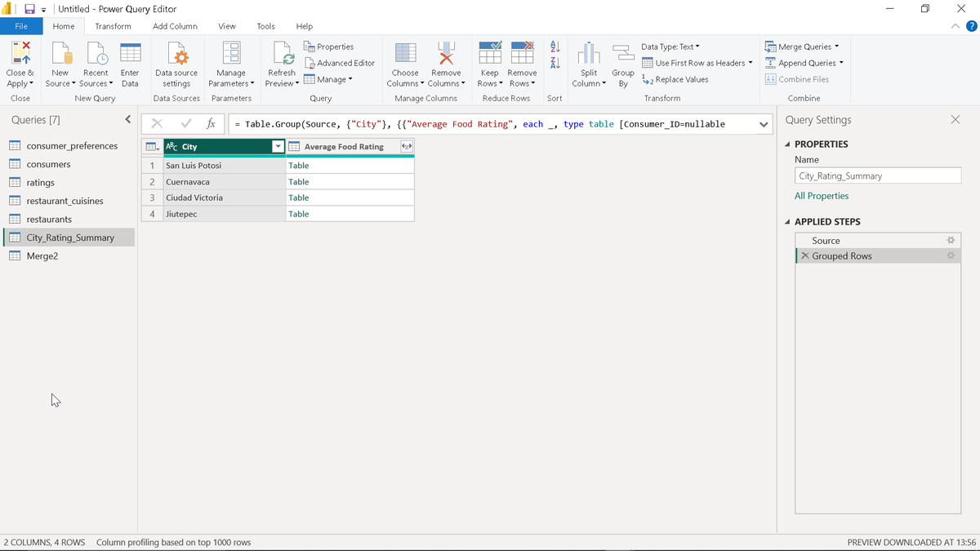Viewport: 980px width, 551px height.
Task: Open the Add Column tab
Action: point(175,26)
